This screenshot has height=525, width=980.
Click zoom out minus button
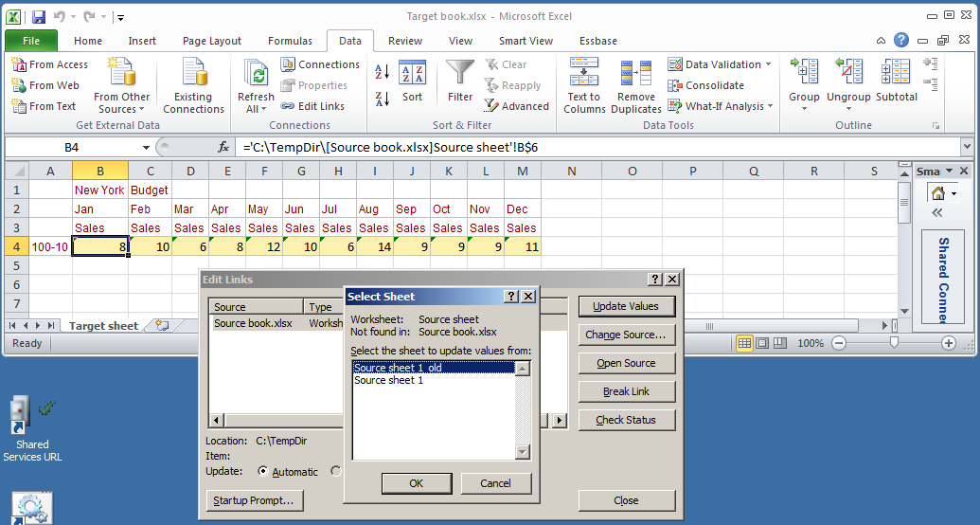point(839,343)
